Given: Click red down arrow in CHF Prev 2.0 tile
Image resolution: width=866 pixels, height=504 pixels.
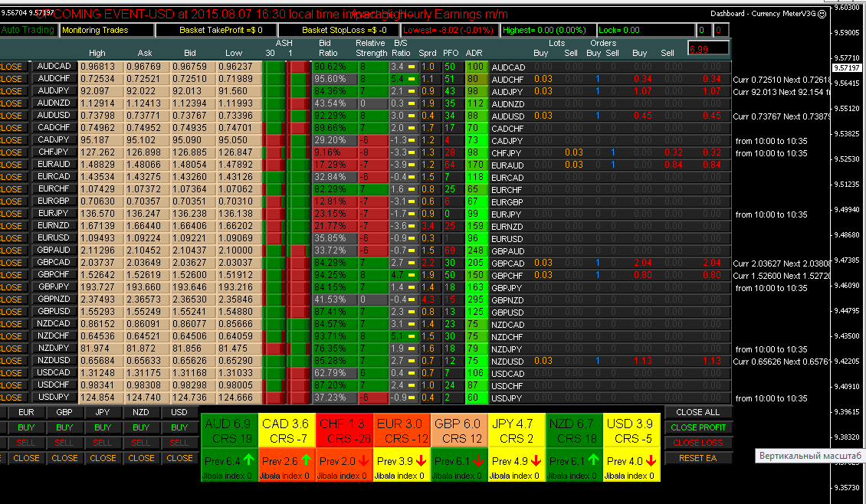Looking at the screenshot, I should tap(363, 460).
